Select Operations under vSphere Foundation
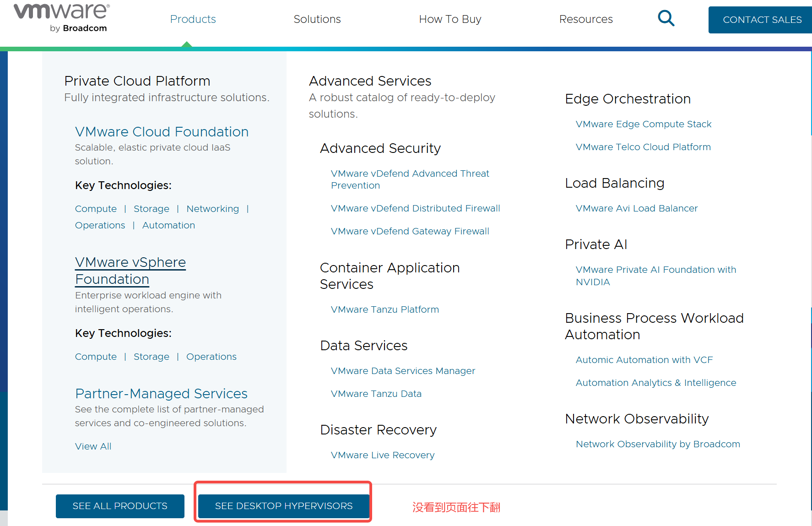The height and width of the screenshot is (526, 812). tap(211, 357)
